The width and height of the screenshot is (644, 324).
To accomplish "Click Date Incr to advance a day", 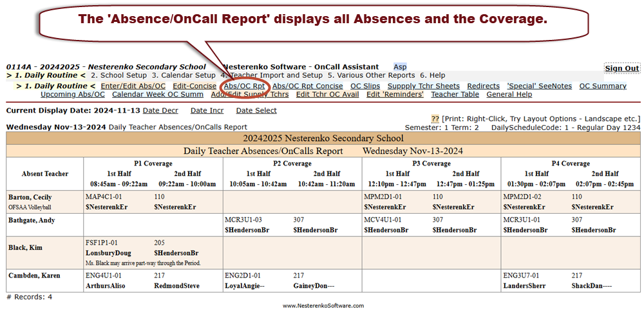I will [x=207, y=111].
